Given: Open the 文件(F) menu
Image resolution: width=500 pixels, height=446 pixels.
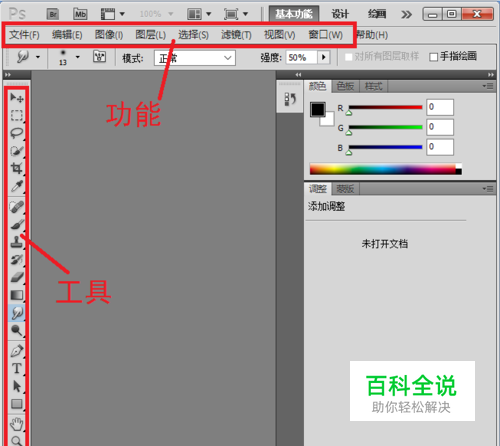Looking at the screenshot, I should point(24,35).
